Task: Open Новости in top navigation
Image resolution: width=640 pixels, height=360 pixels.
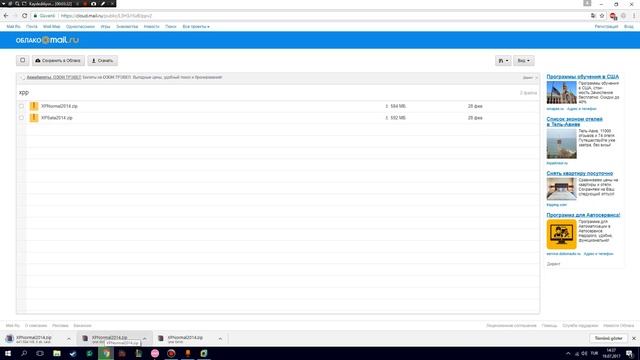Action: pyautogui.click(x=151, y=27)
